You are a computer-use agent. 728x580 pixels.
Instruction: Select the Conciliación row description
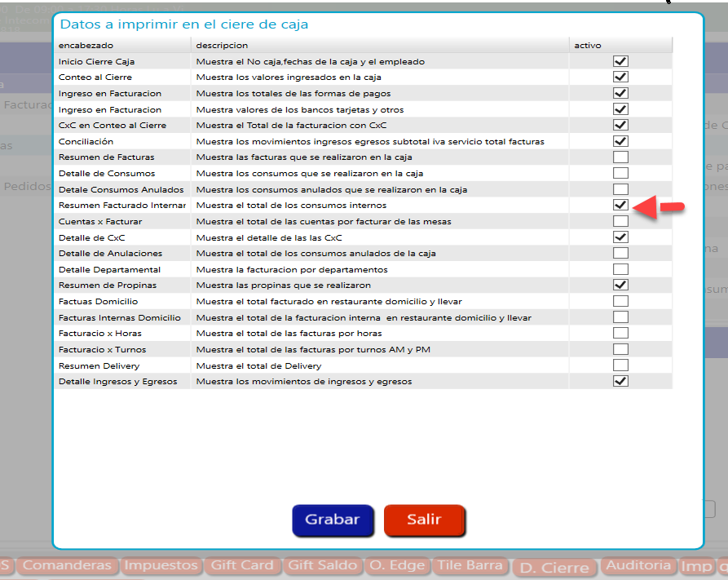pos(370,141)
